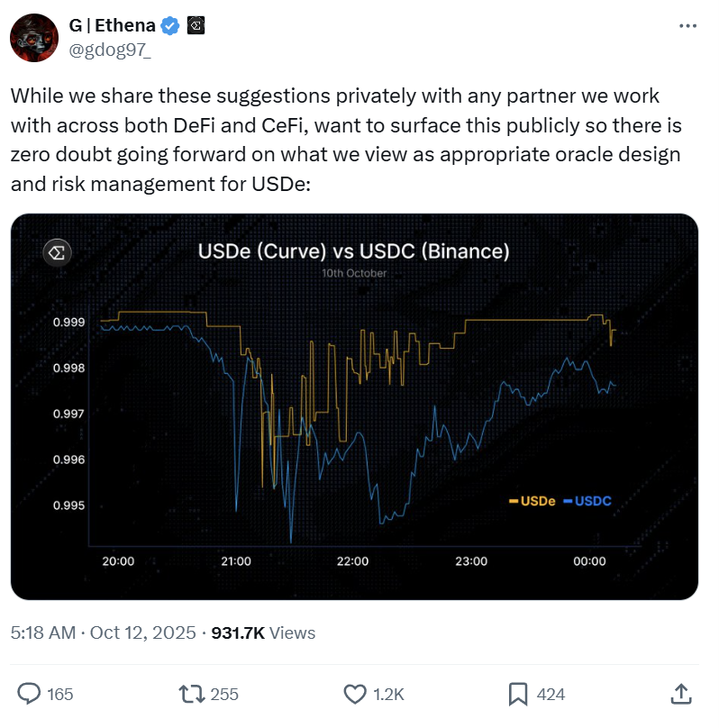This screenshot has height=728, width=719.
Task: Bookmark this post
Action: point(518,693)
